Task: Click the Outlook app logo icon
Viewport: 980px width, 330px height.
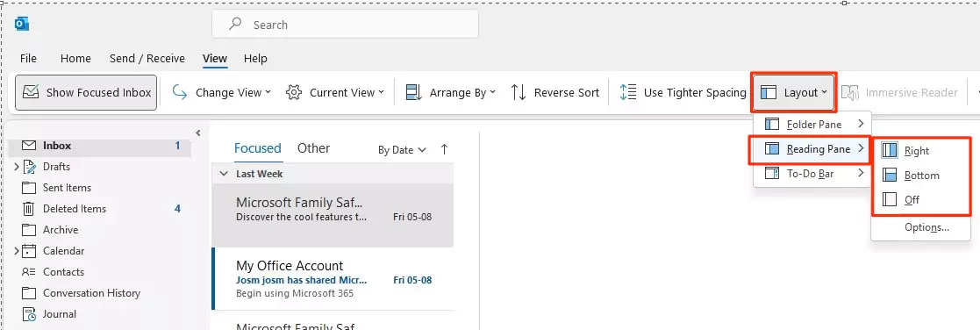Action: pyautogui.click(x=23, y=25)
